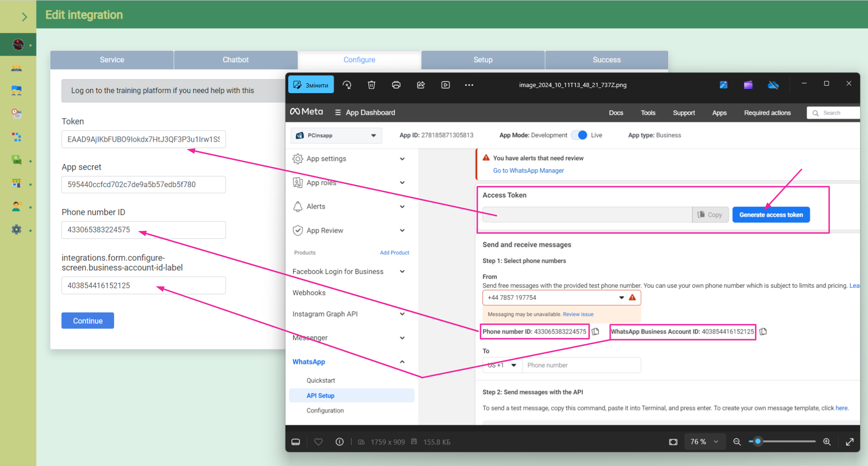Click the OneDrive cloud icon in Photos
Screen dimensions: 868x466
click(773, 85)
